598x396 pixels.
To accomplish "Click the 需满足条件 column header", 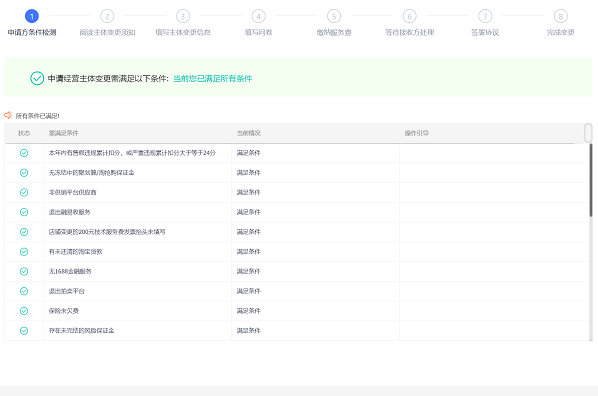I will pos(64,133).
